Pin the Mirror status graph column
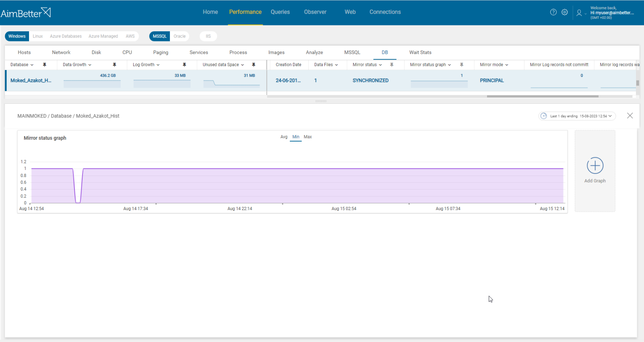This screenshot has width=644, height=342. tap(462, 65)
